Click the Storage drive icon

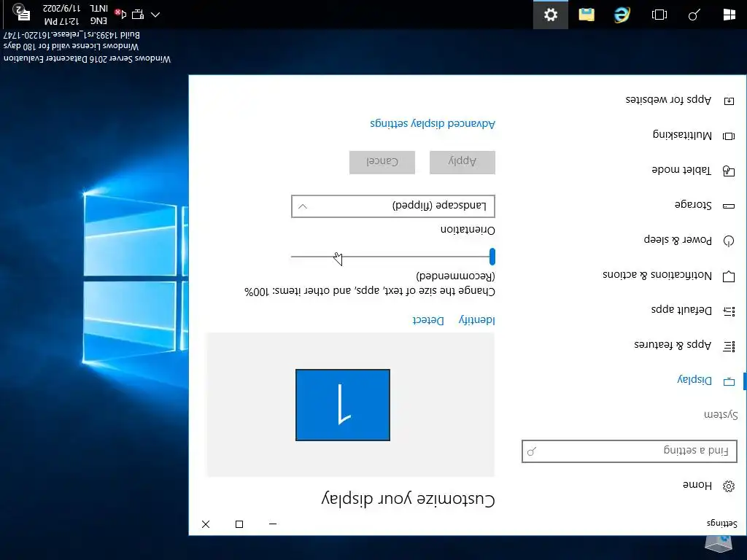[729, 206]
